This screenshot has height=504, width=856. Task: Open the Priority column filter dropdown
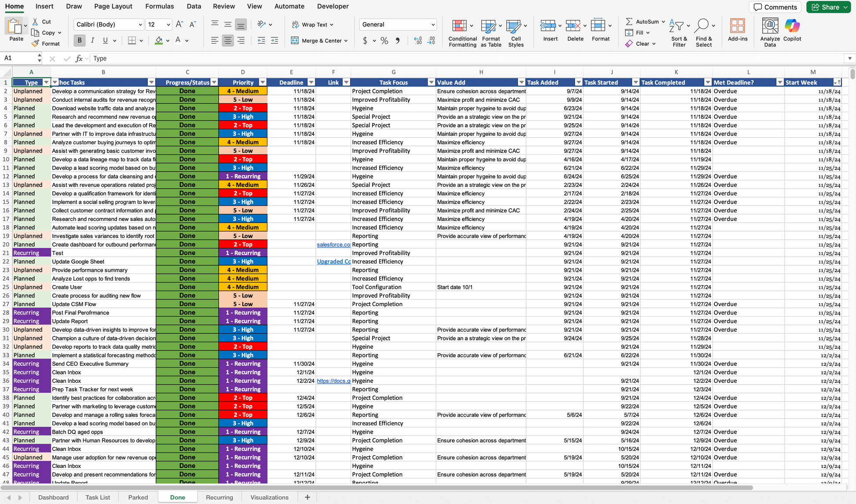263,82
